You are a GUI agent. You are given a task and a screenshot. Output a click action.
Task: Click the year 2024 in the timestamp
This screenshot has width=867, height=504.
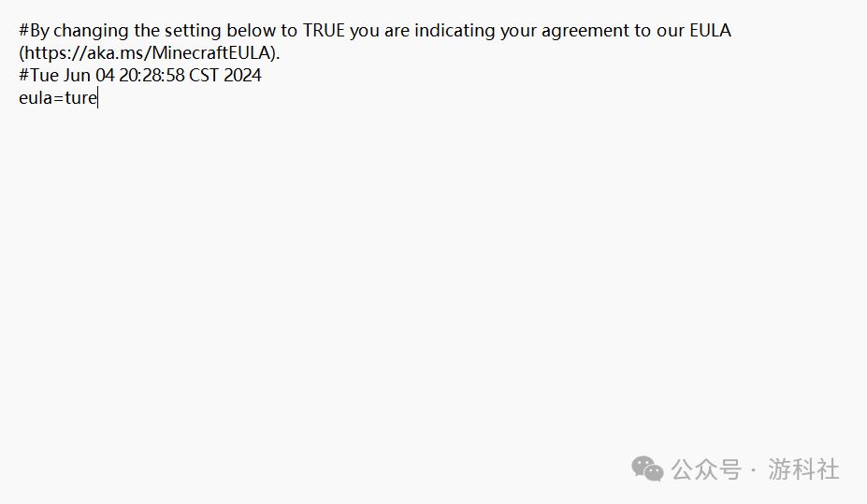[x=242, y=75]
